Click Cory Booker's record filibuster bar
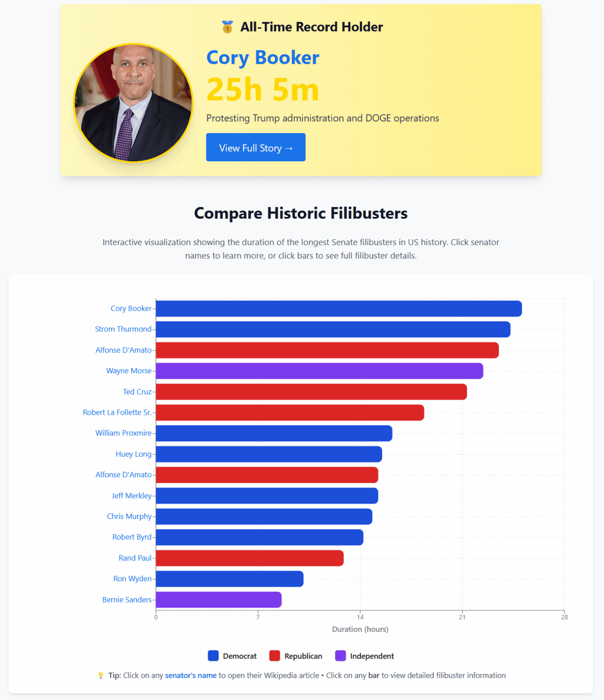The width and height of the screenshot is (604, 700). (337, 308)
